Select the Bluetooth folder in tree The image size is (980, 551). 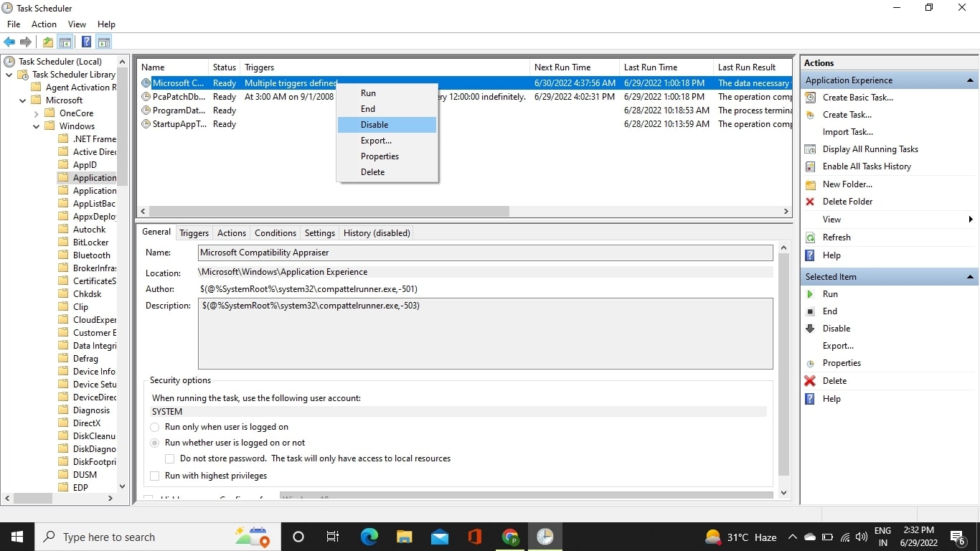coord(92,255)
